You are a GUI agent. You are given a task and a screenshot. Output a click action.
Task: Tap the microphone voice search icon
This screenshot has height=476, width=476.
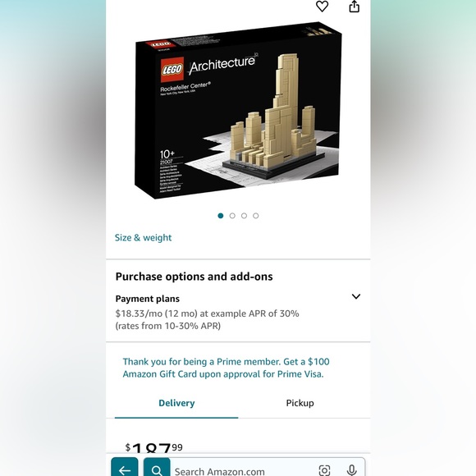pyautogui.click(x=351, y=470)
